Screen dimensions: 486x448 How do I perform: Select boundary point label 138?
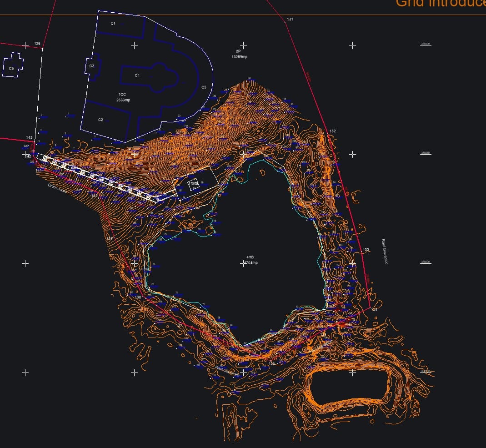coord(138,297)
